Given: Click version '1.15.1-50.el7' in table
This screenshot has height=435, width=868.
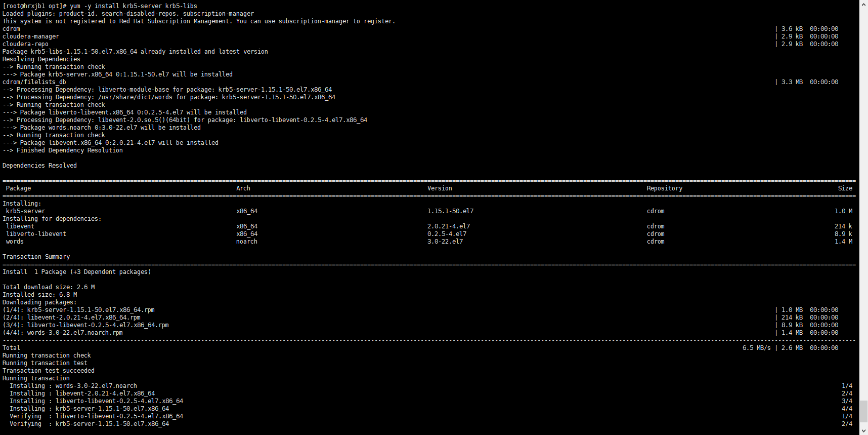Looking at the screenshot, I should [451, 211].
